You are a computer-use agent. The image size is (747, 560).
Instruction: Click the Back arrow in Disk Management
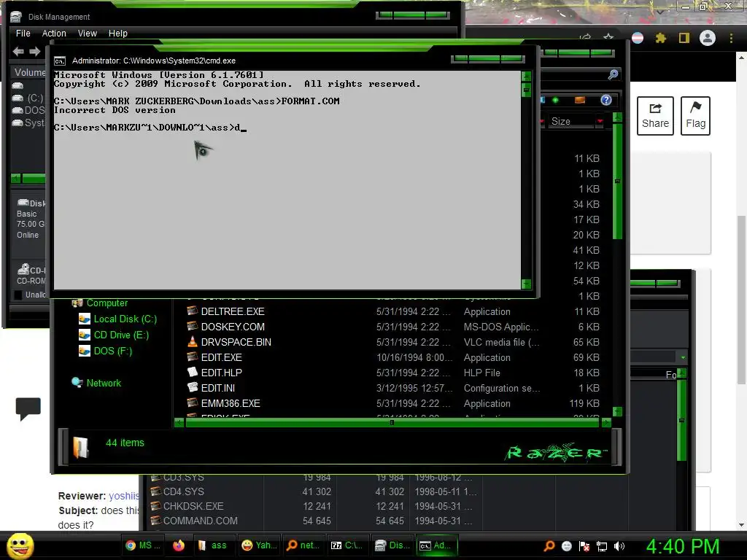click(18, 51)
